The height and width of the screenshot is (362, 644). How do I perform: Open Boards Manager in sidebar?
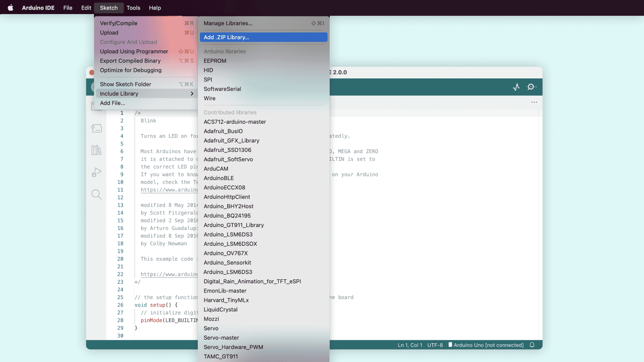pos(97,128)
